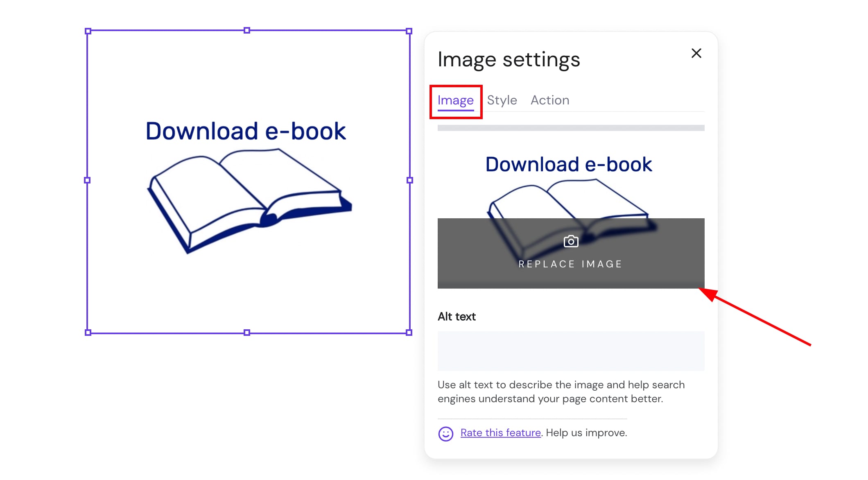The width and height of the screenshot is (868, 480).
Task: Click the Image settings panel title
Action: pos(509,60)
